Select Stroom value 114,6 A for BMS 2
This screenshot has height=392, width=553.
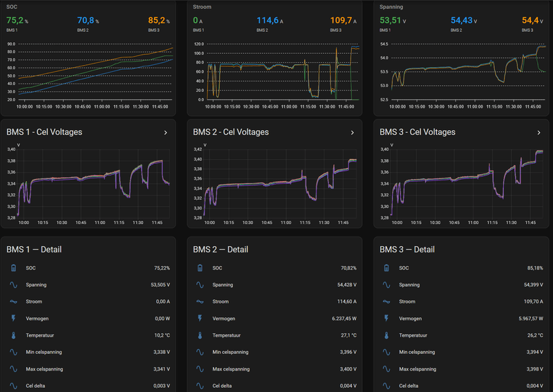coord(270,21)
